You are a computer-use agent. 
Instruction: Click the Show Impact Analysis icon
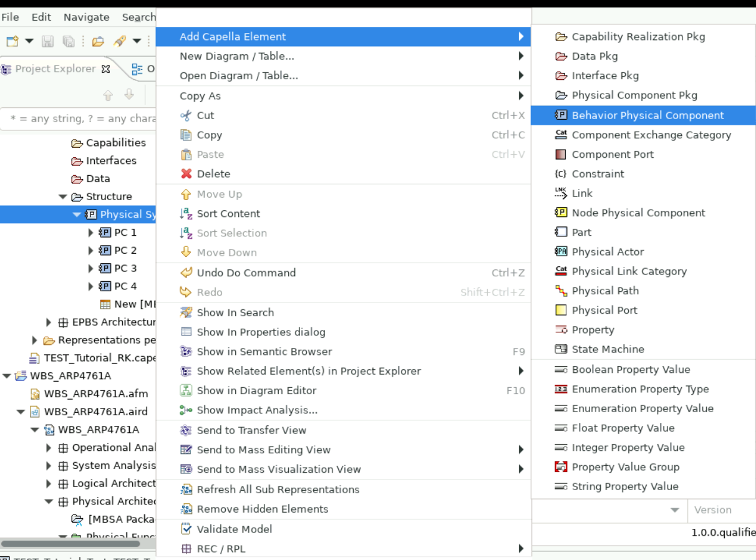point(186,410)
